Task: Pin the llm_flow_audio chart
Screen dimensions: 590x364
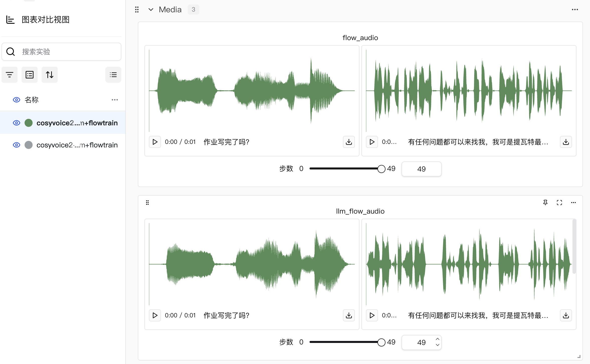Action: tap(545, 203)
